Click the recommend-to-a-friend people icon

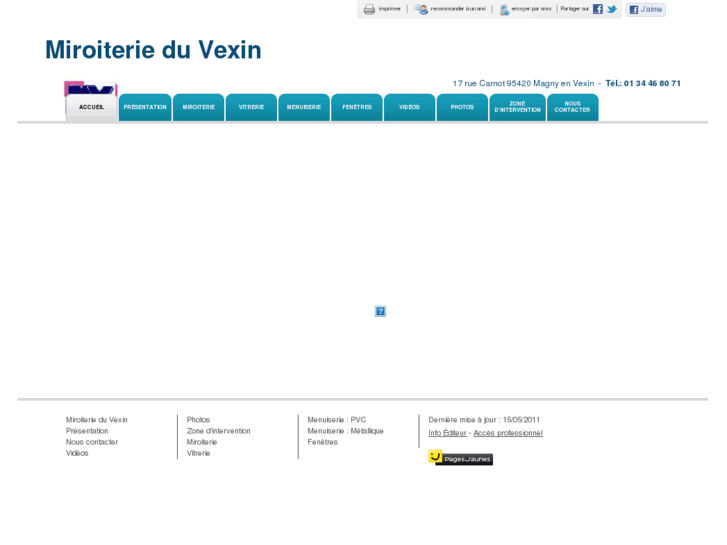[421, 9]
